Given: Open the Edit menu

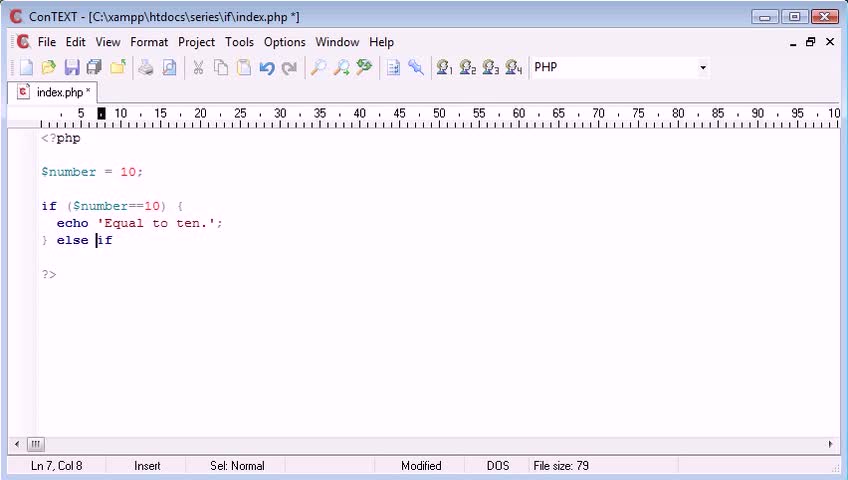Looking at the screenshot, I should click(76, 42).
